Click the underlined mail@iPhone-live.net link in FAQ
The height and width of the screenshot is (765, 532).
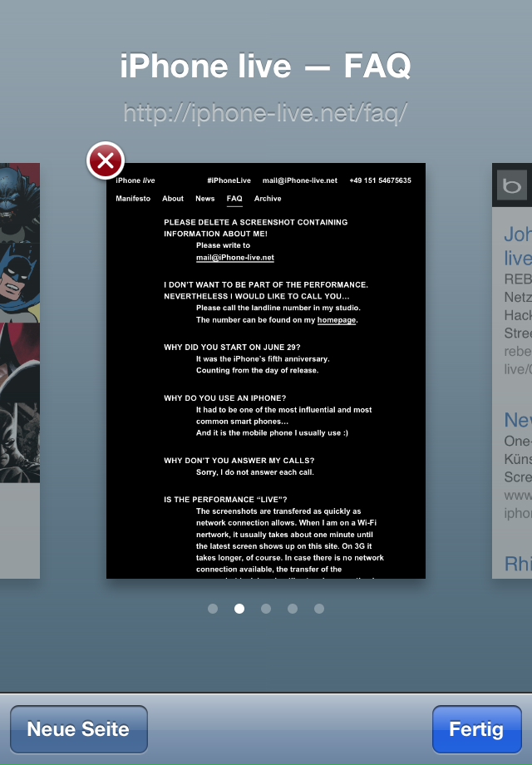tap(235, 258)
